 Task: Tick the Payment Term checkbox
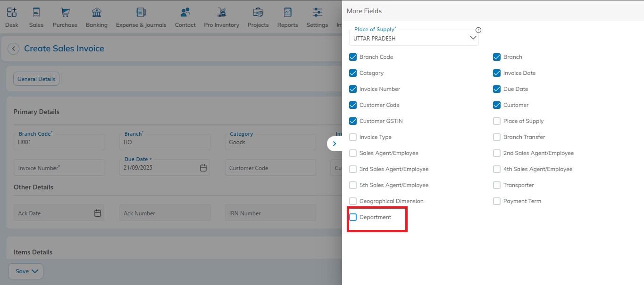[497, 201]
